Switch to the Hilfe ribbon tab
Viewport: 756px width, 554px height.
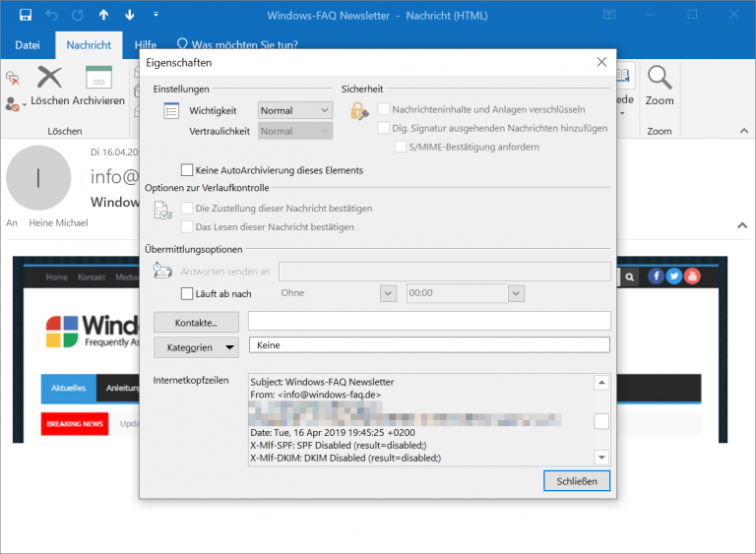pos(146,45)
